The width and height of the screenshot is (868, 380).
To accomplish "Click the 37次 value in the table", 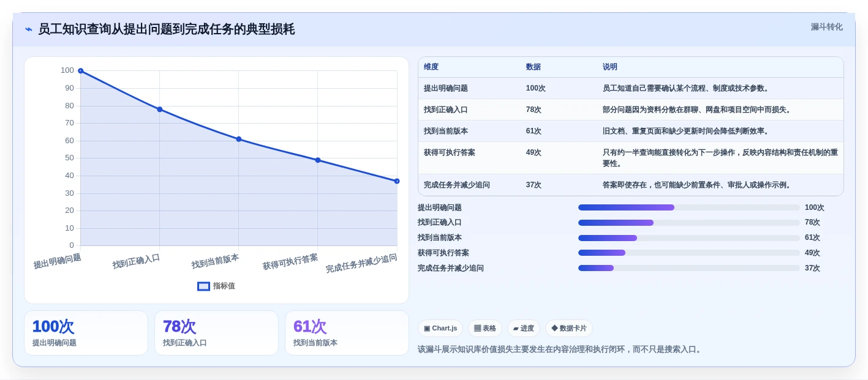I will pyautogui.click(x=534, y=185).
